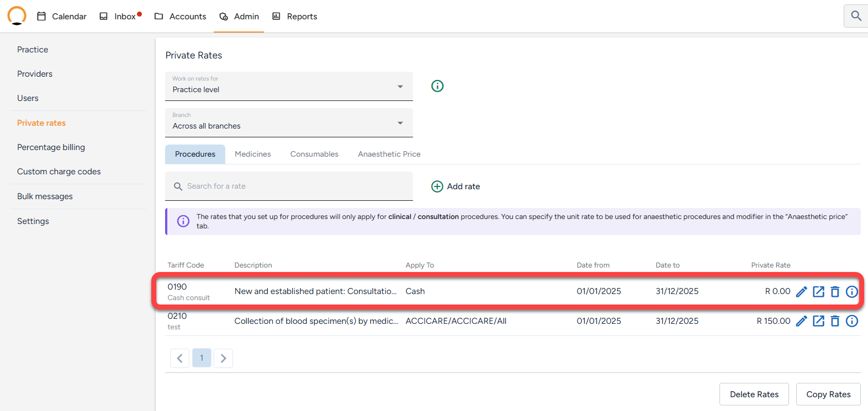Click the Reports chart icon in the navigation
Screen dimensions: 868x411
point(276,17)
